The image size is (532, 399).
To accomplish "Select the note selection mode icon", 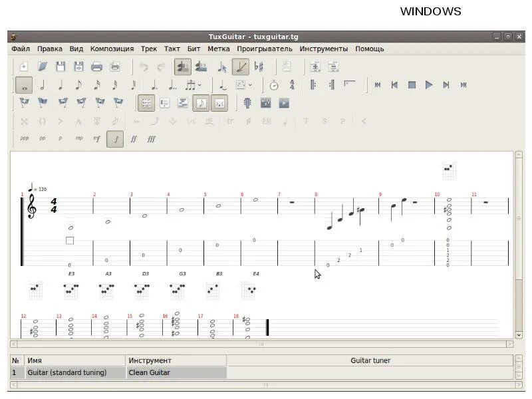I will pyautogui.click(x=222, y=67).
